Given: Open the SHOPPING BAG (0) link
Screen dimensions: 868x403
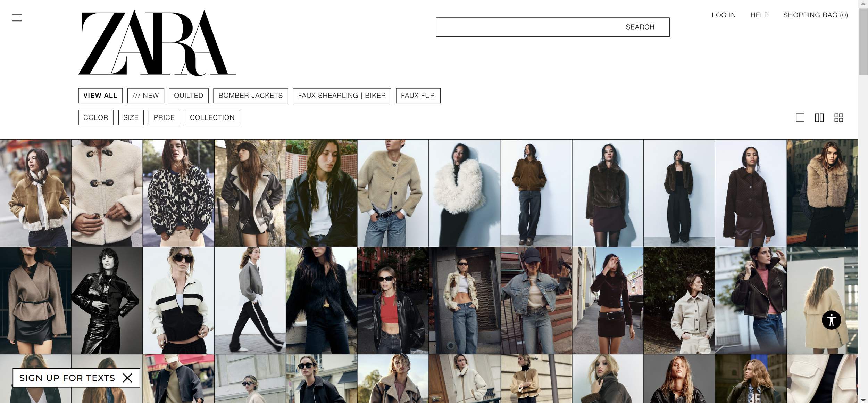Looking at the screenshot, I should pyautogui.click(x=815, y=15).
